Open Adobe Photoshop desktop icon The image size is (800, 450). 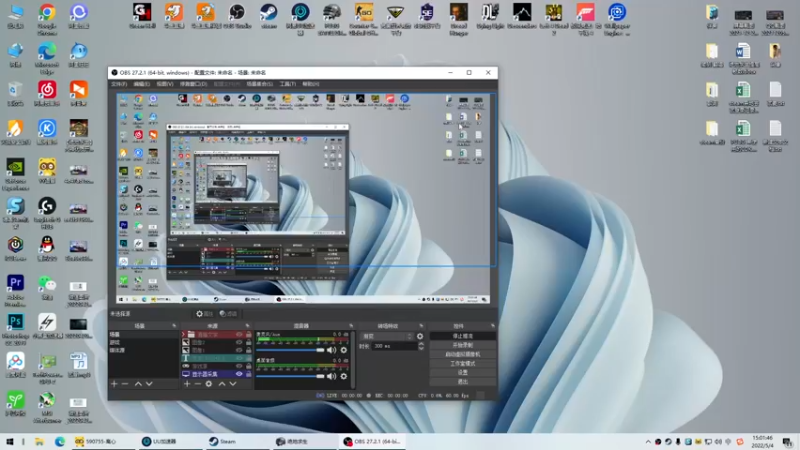(15, 329)
